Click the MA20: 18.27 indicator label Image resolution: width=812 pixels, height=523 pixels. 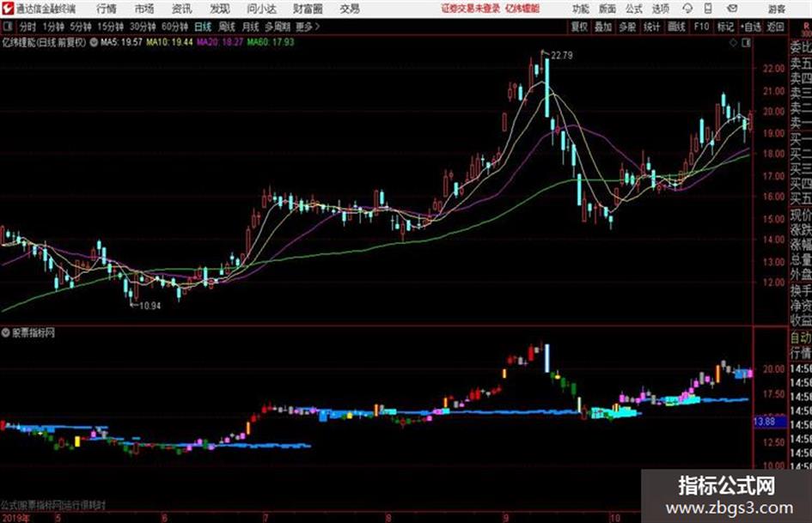[x=220, y=42]
